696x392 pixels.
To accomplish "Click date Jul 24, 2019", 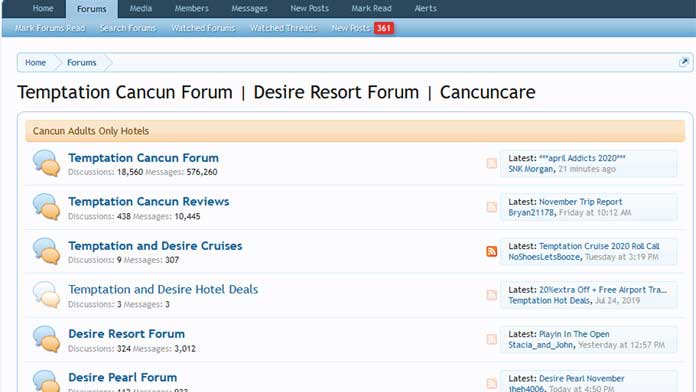I will 617,301.
